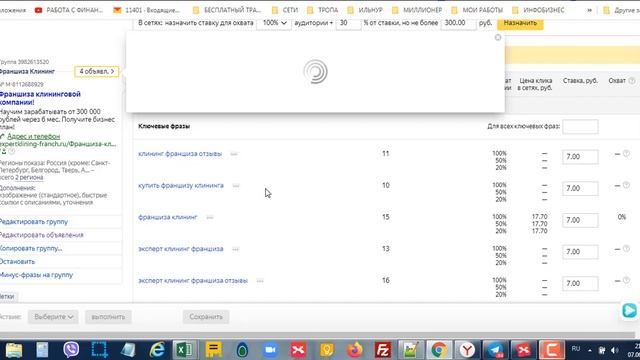This screenshot has width=640, height=360.
Task: Select 'Копировать группу...'
Action: click(x=31, y=249)
